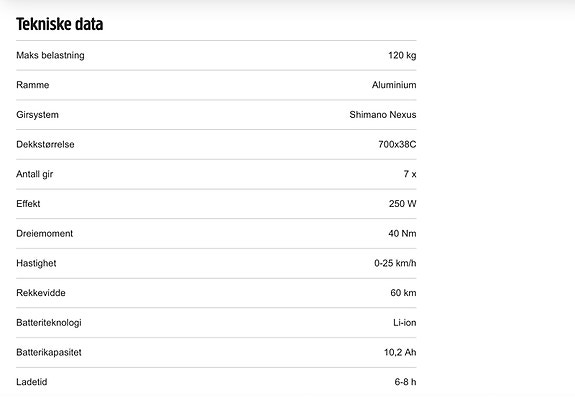This screenshot has height=400, width=575.
Task: Select the 40 Nm value
Action: [402, 234]
